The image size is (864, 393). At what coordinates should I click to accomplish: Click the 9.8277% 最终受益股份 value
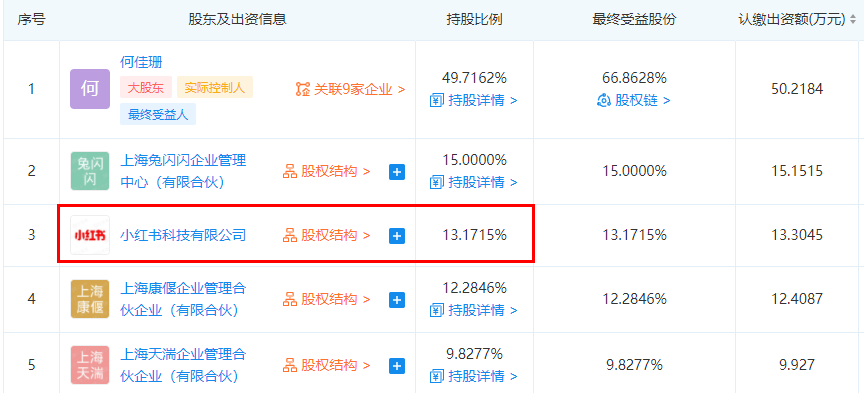634,365
